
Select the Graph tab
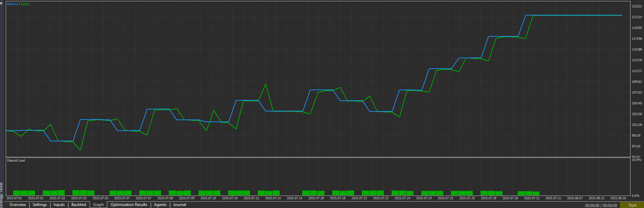[x=98, y=205]
